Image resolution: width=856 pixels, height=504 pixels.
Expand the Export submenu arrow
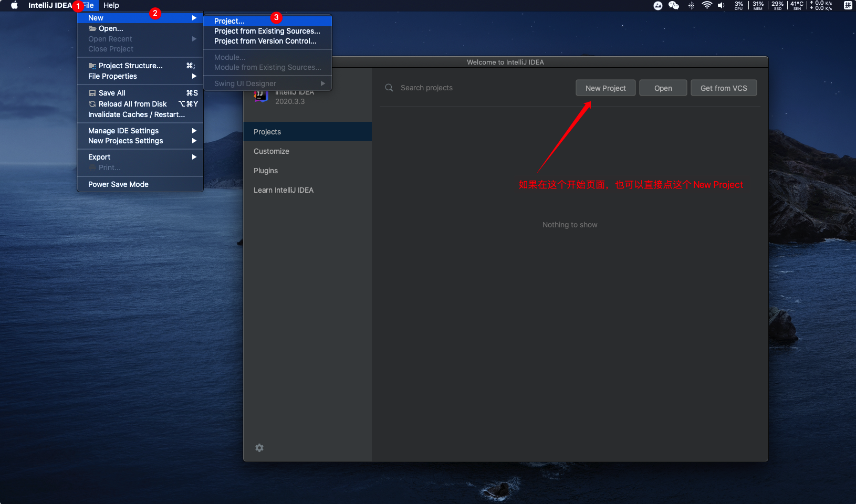pyautogui.click(x=194, y=157)
